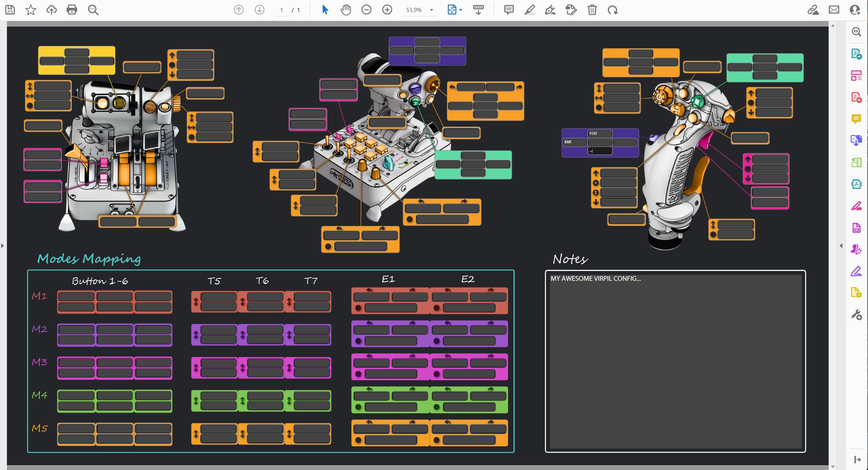Expand the fit page options dropdown arrow
Image resolution: width=868 pixels, height=470 pixels.
[x=461, y=10]
